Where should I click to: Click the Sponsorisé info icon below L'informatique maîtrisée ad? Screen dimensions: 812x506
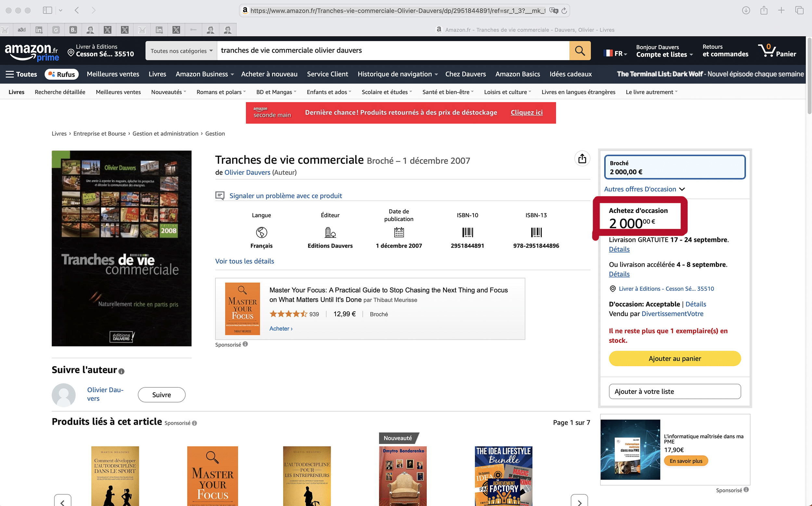[746, 490]
